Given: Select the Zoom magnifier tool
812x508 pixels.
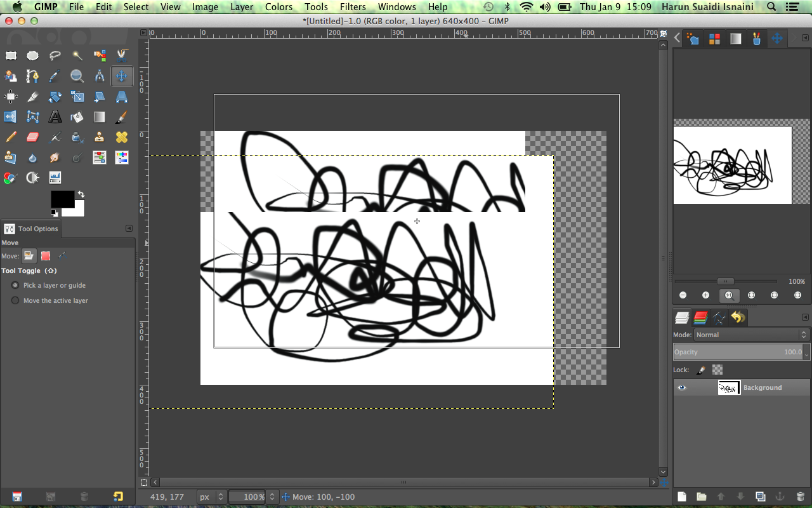Looking at the screenshot, I should tap(77, 76).
